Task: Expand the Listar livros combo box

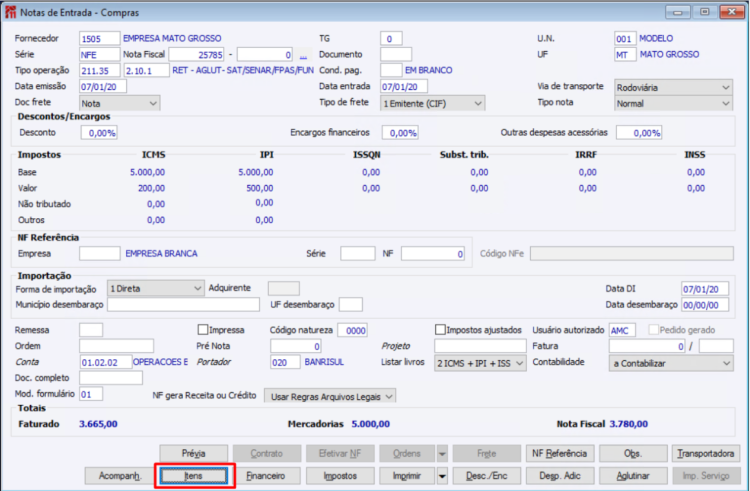Action: click(480, 363)
